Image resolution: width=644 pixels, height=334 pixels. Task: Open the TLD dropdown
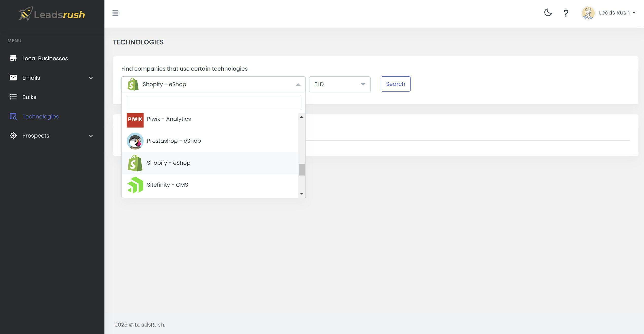(339, 84)
